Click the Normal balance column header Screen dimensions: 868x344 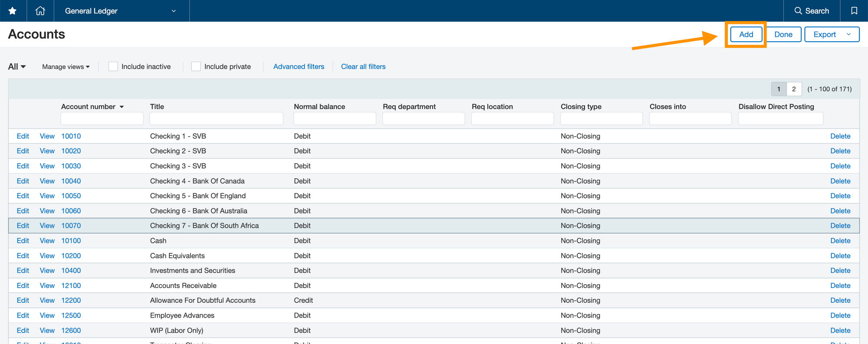319,107
